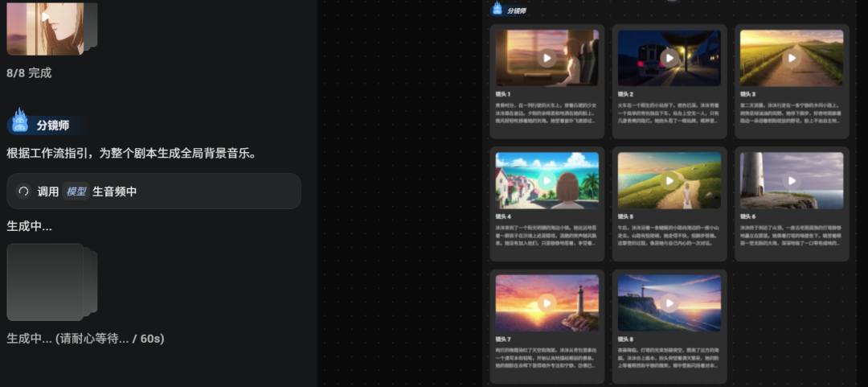Click the description paragraph under 镜头 7
868x387 pixels.
click(547, 357)
